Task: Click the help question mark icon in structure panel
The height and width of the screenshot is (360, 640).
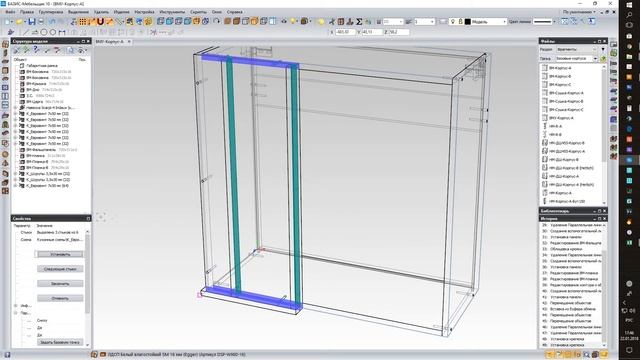Action: [x=36, y=50]
